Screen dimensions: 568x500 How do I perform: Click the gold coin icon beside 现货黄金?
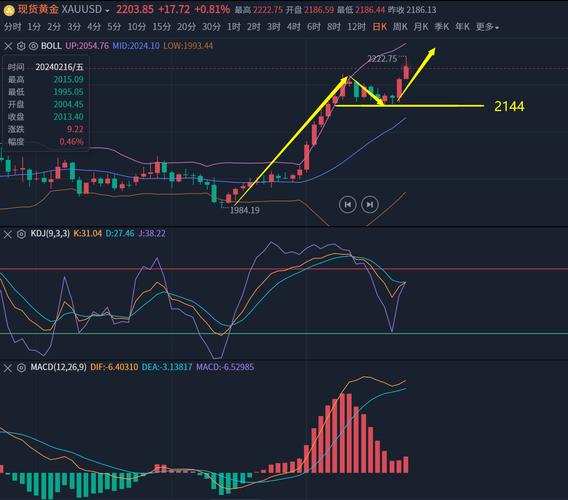(9, 10)
